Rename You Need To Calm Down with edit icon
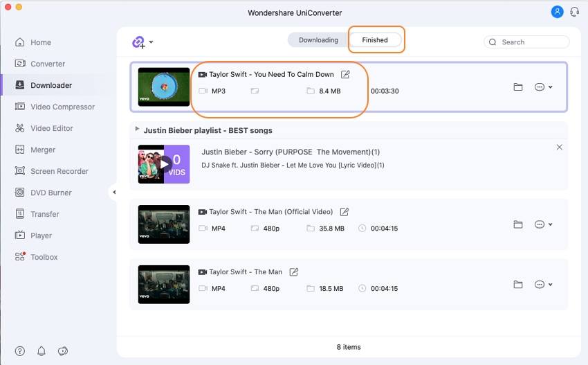588x365 pixels. click(x=345, y=74)
